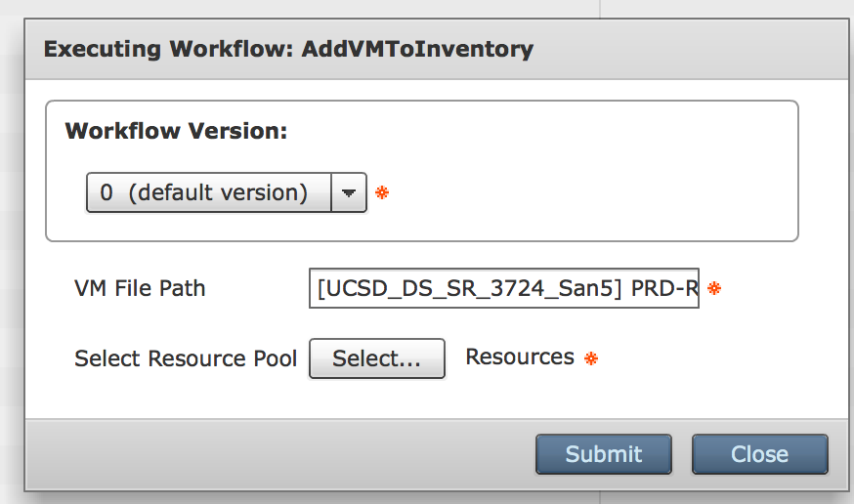Click the small triangle glyph in version combo
This screenshot has height=504, width=854.
tap(349, 192)
